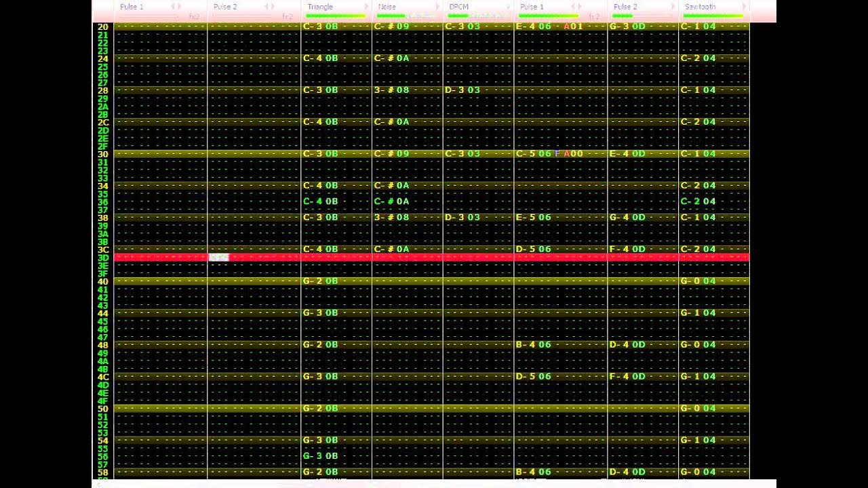The height and width of the screenshot is (488, 868).
Task: Select green Sawtooth note C-2 04 in row 36
Action: point(698,201)
